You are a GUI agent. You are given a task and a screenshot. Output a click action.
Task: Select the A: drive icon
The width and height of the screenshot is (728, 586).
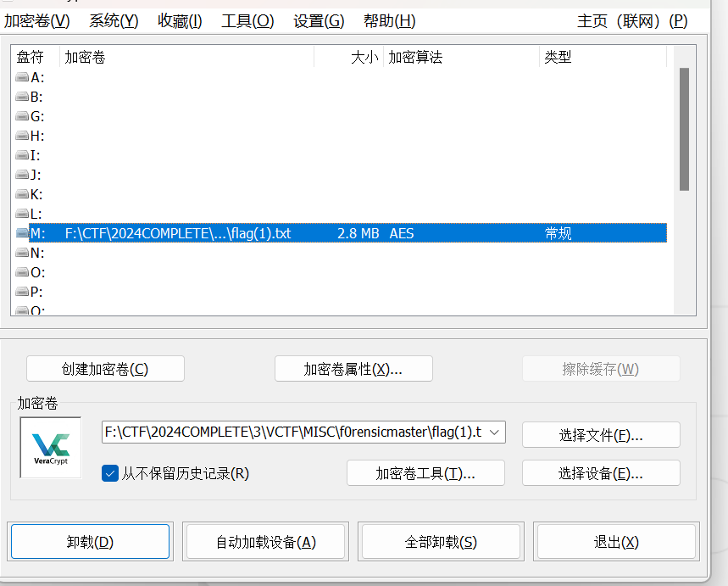[22, 77]
